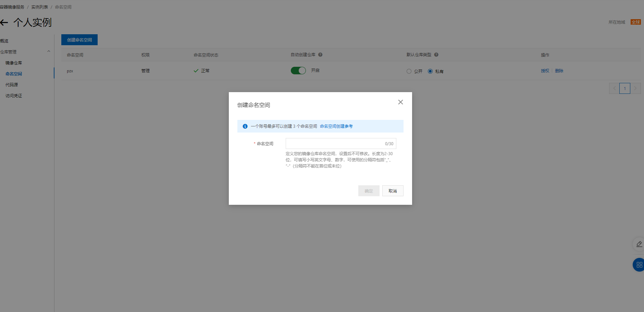
Task: Click the 0/30 character counter
Action: 389,144
